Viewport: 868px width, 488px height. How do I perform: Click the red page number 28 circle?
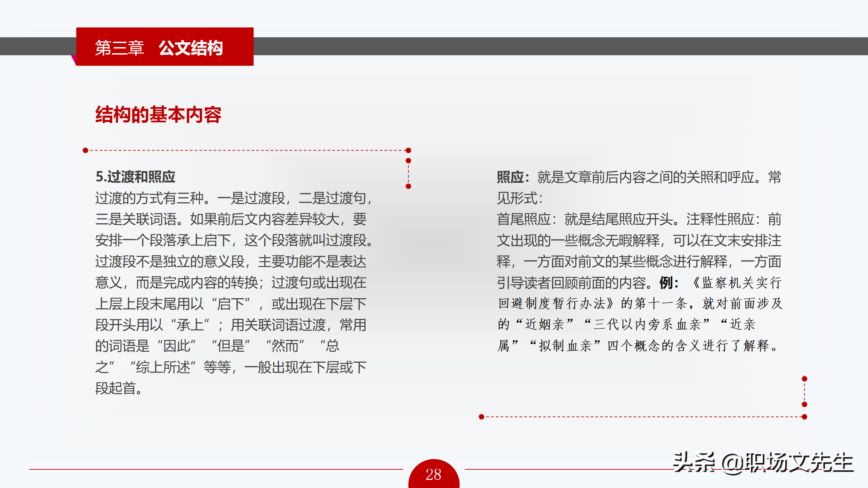tap(434, 474)
